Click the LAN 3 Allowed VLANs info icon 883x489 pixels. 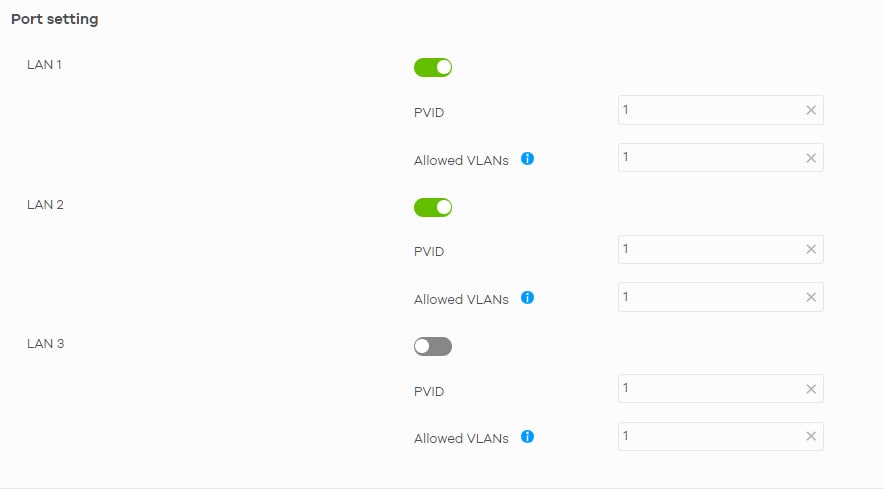click(527, 437)
